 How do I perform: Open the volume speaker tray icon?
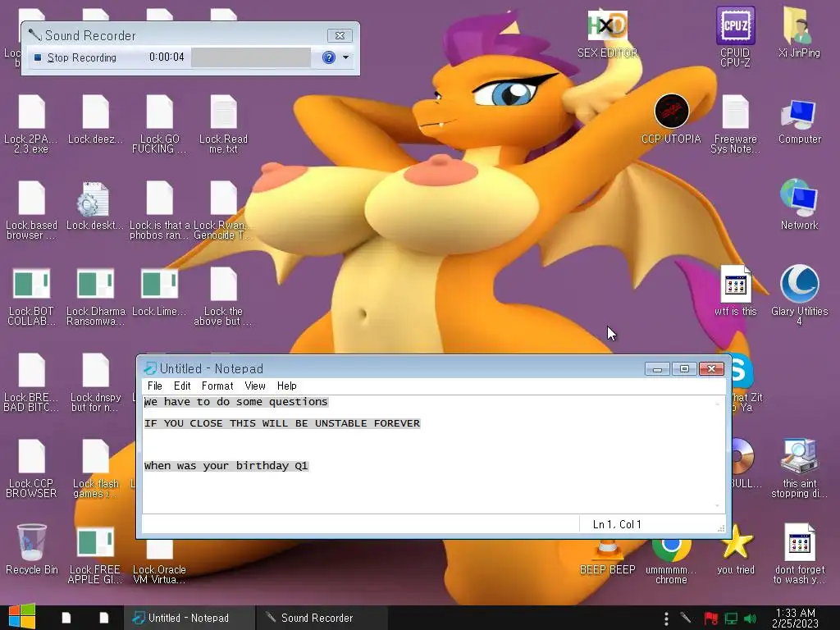(x=751, y=619)
